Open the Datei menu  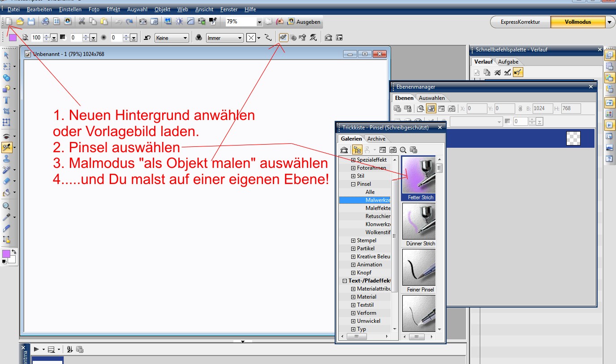pyautogui.click(x=13, y=9)
